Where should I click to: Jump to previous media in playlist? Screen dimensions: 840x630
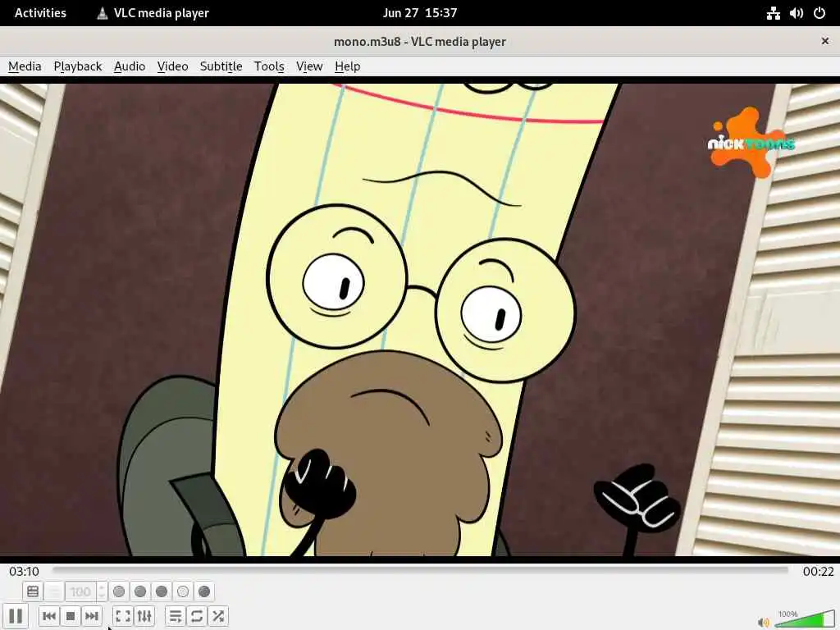tap(48, 616)
